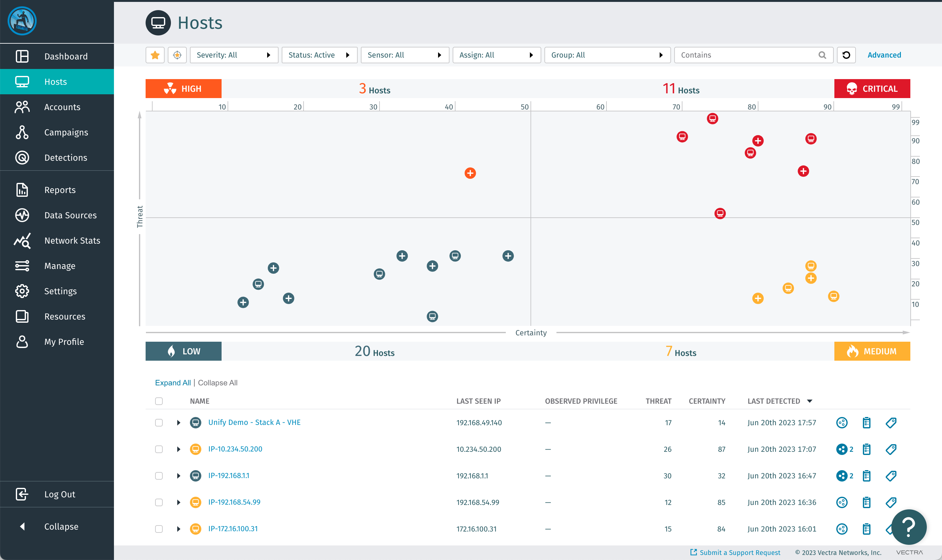Filter by the red CRITICAL severity label
This screenshot has width=942, height=560.
(872, 89)
